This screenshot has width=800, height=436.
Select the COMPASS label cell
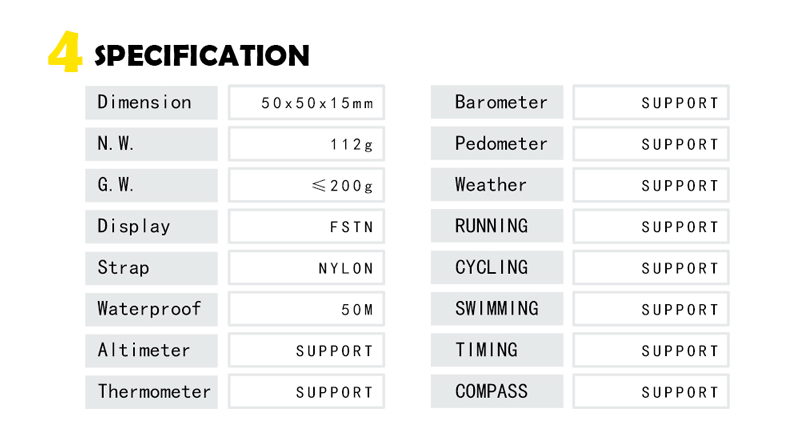[497, 392]
